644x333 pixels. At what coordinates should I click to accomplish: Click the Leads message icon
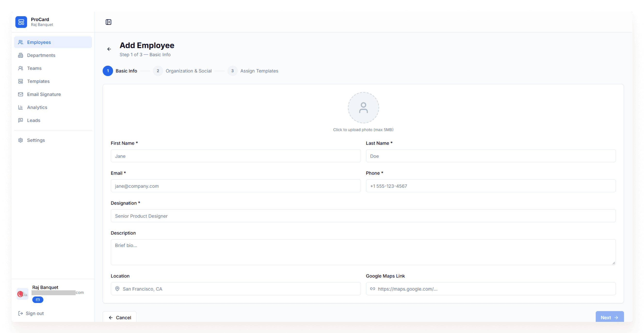21,120
